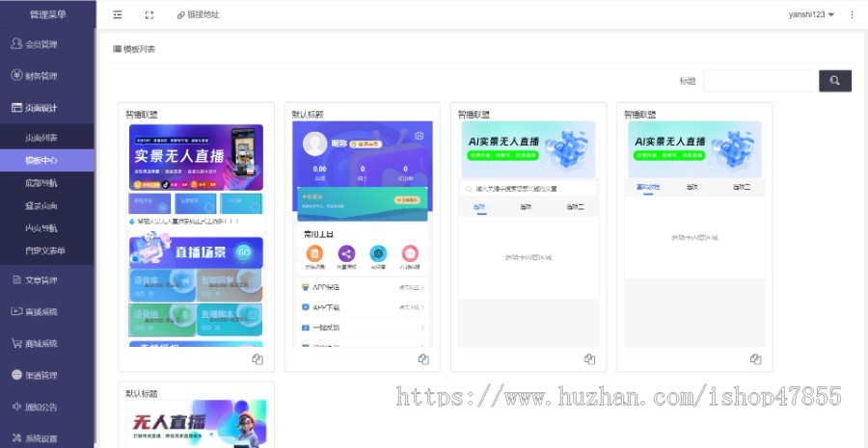The width and height of the screenshot is (868, 448).
Task: Open the template thumbnail with 输入关键字 search box
Action: pos(529,234)
